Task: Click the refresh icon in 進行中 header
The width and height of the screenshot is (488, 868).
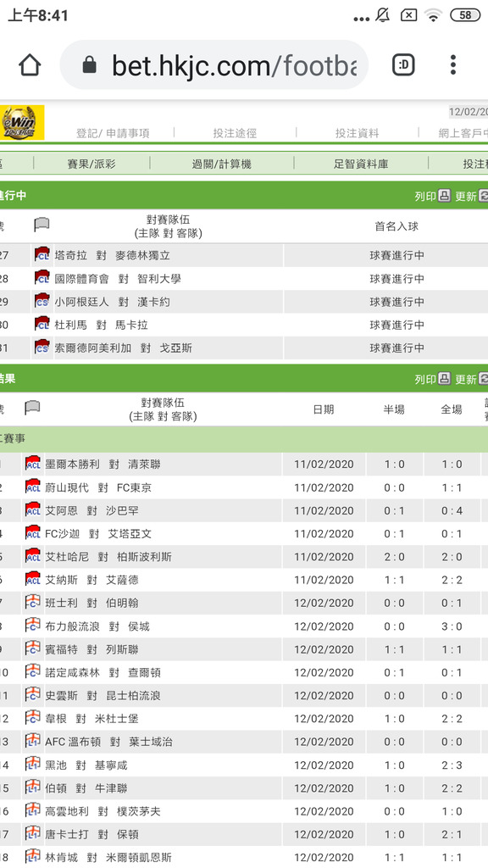Action: pyautogui.click(x=483, y=196)
